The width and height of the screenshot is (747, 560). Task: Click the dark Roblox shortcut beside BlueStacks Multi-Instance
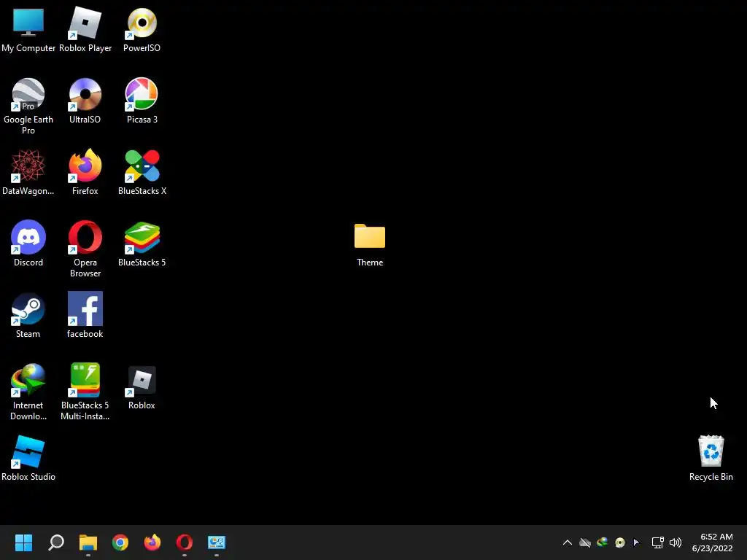[x=142, y=387]
